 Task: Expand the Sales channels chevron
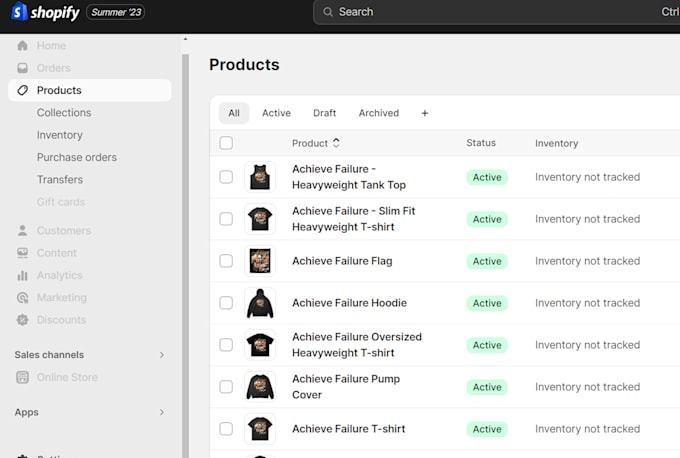162,355
